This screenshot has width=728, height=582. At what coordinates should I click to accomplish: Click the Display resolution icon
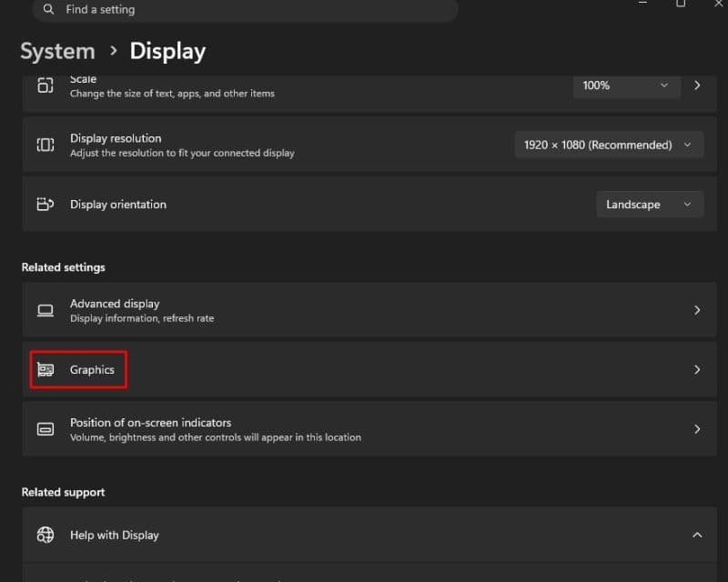45,144
